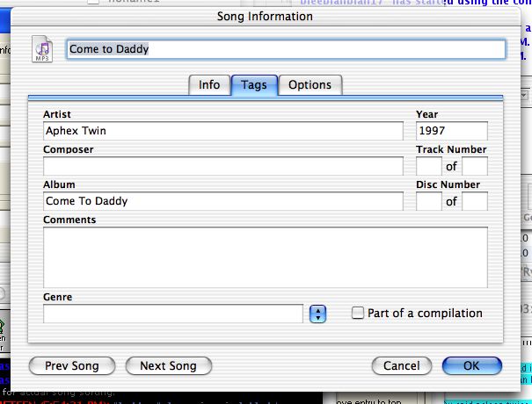
Task: Click the MP3 file icon
Action: coord(42,49)
